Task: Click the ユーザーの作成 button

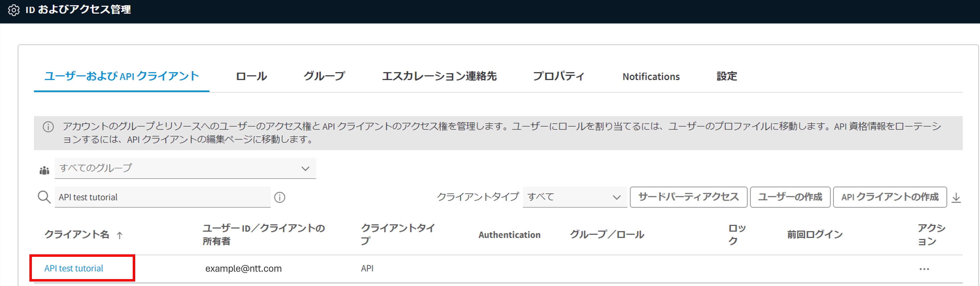Action: 790,197
